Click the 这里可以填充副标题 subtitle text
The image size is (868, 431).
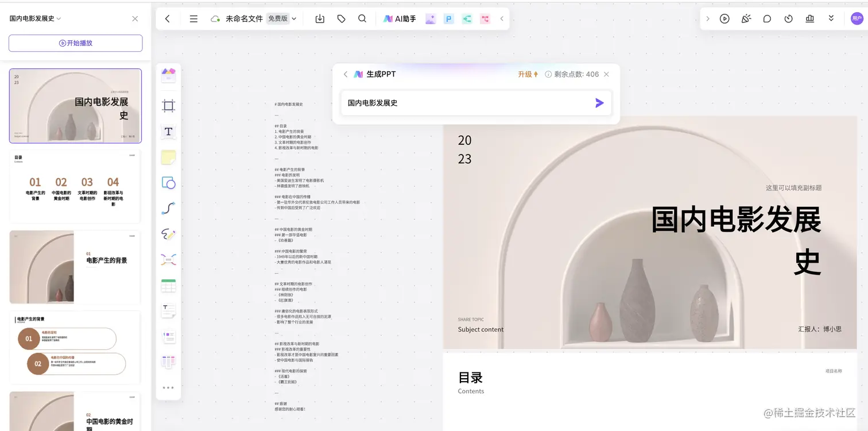tap(793, 188)
